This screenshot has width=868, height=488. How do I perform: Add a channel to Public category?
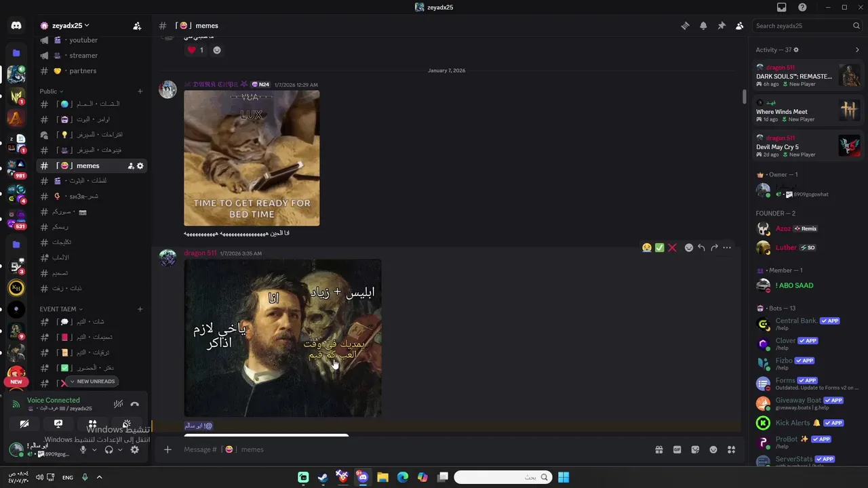[140, 91]
